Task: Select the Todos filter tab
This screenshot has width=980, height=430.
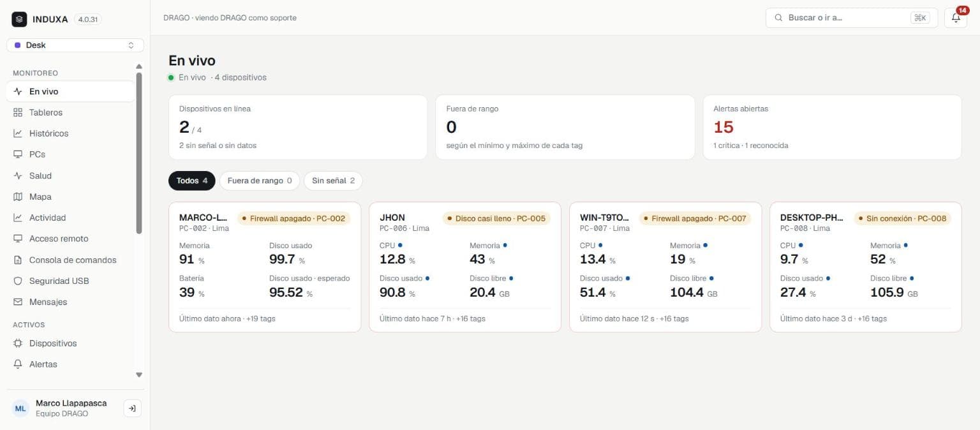Action: pyautogui.click(x=192, y=181)
